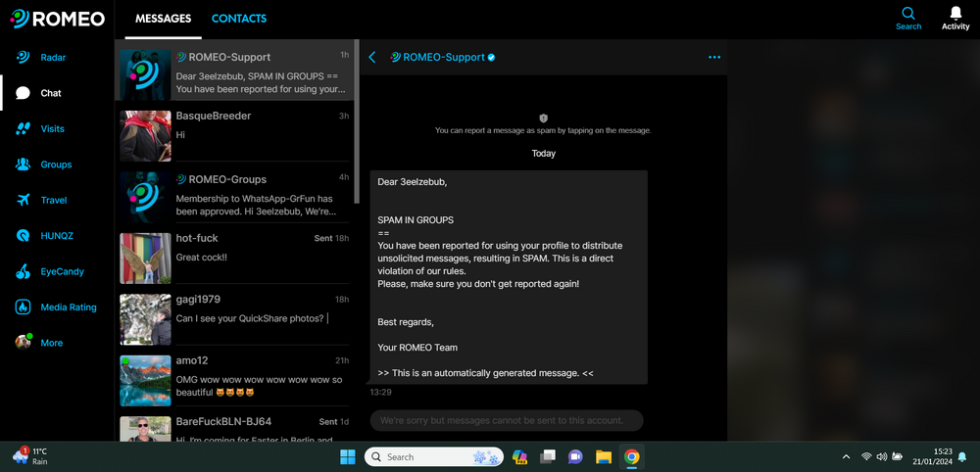Click the Travel airplane icon
980x472 pixels.
[x=23, y=201]
